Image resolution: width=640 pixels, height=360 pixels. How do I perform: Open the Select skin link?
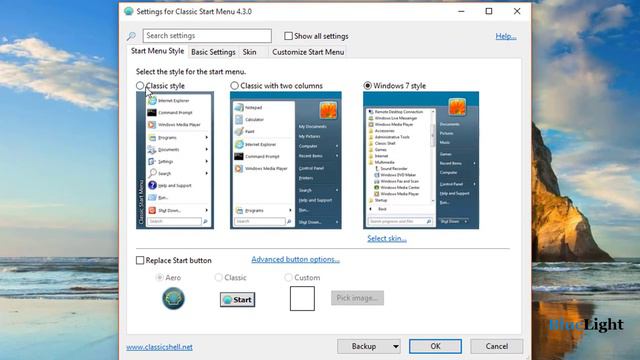pyautogui.click(x=387, y=238)
